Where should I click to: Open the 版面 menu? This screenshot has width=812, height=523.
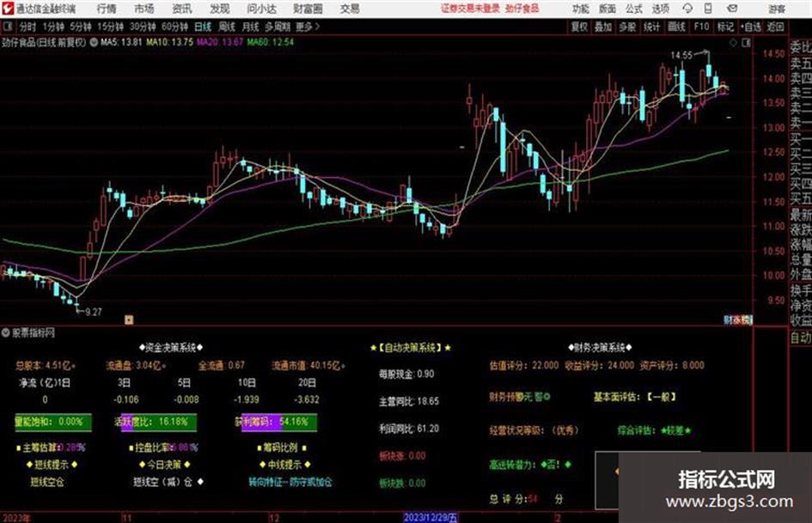coord(607,9)
